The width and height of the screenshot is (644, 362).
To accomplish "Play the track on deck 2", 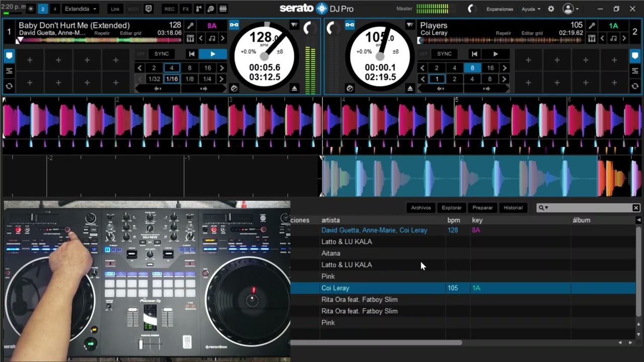I will pos(495,54).
